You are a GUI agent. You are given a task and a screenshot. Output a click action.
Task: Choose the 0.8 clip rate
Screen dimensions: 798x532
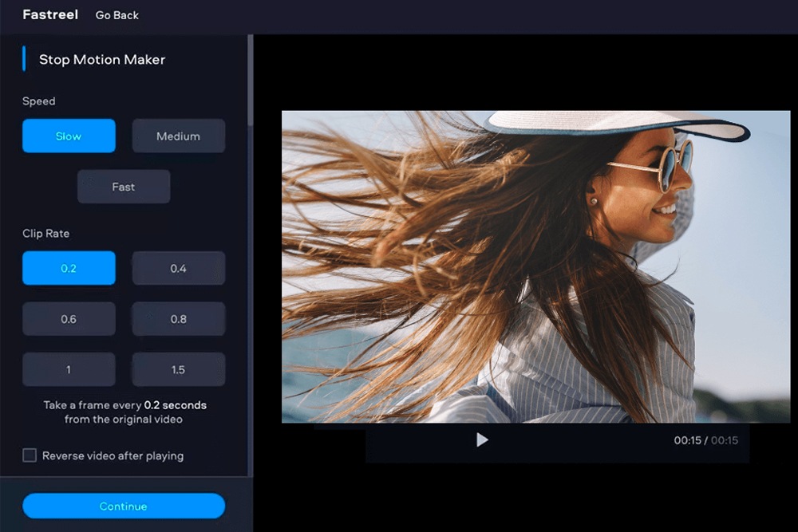tap(178, 318)
